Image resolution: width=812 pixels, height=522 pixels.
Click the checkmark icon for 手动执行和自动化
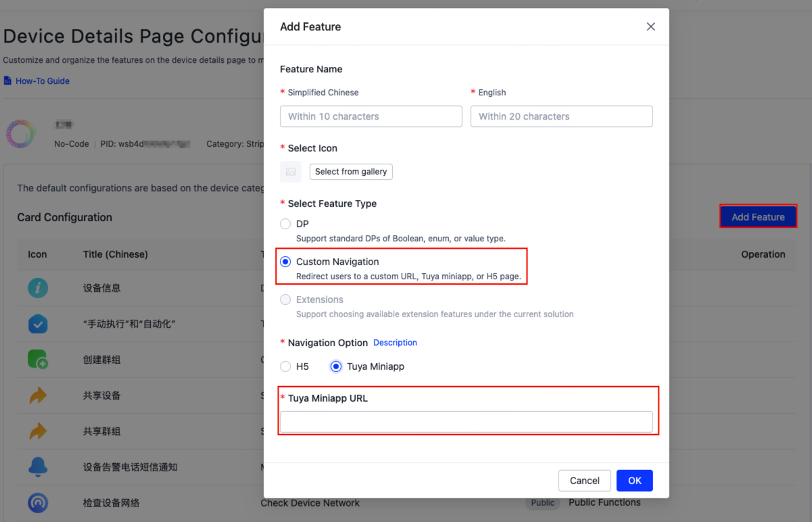tap(38, 324)
